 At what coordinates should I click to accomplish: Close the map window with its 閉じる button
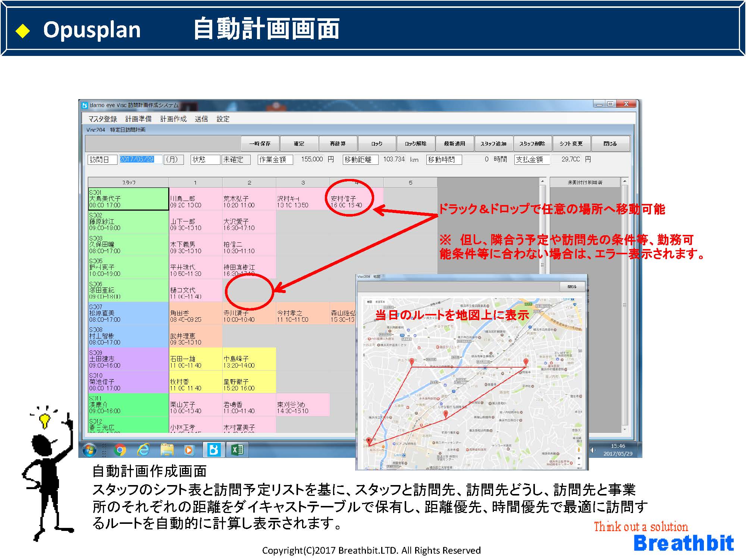coord(572,287)
